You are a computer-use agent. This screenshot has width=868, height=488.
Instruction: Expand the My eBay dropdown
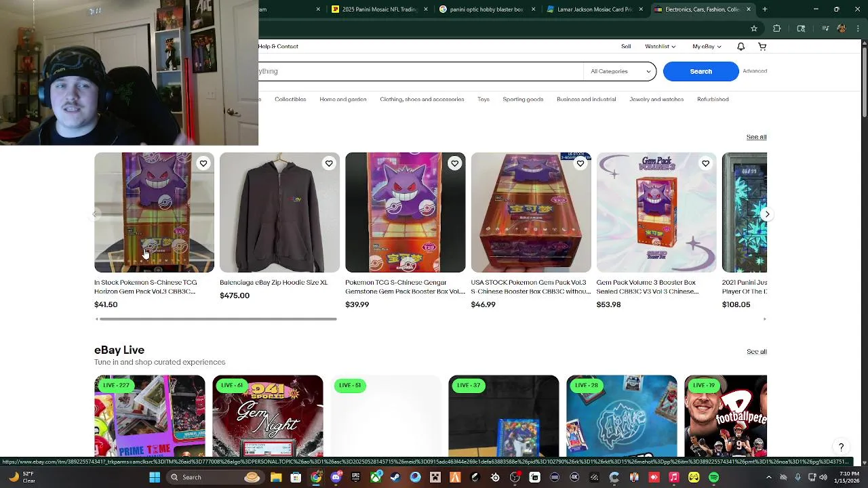[707, 47]
